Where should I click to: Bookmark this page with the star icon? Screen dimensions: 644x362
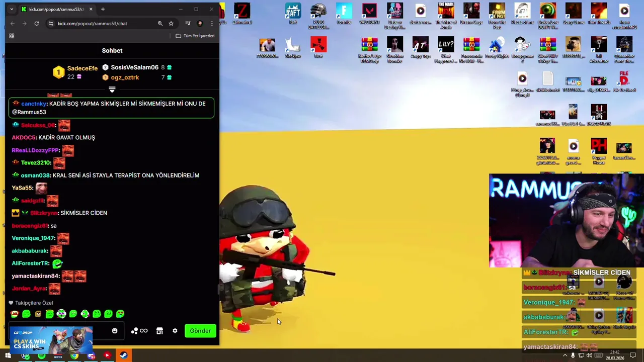[x=171, y=23]
